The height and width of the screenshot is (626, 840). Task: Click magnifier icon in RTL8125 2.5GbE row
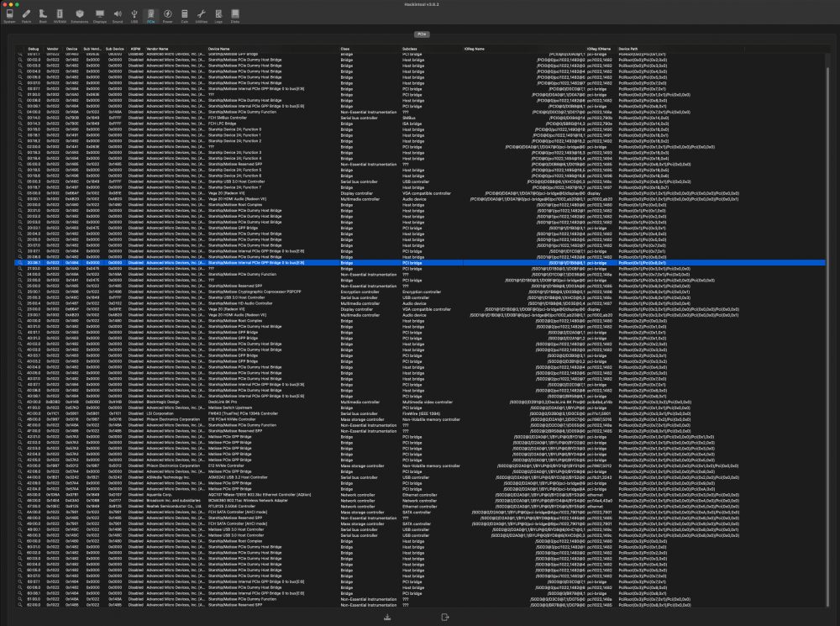pos(20,507)
